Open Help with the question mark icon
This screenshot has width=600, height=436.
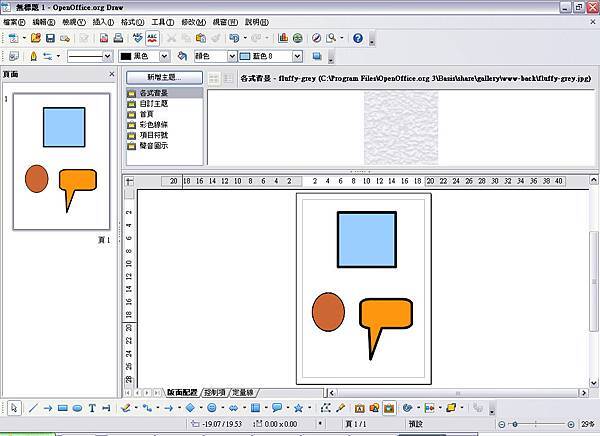[x=357, y=38]
